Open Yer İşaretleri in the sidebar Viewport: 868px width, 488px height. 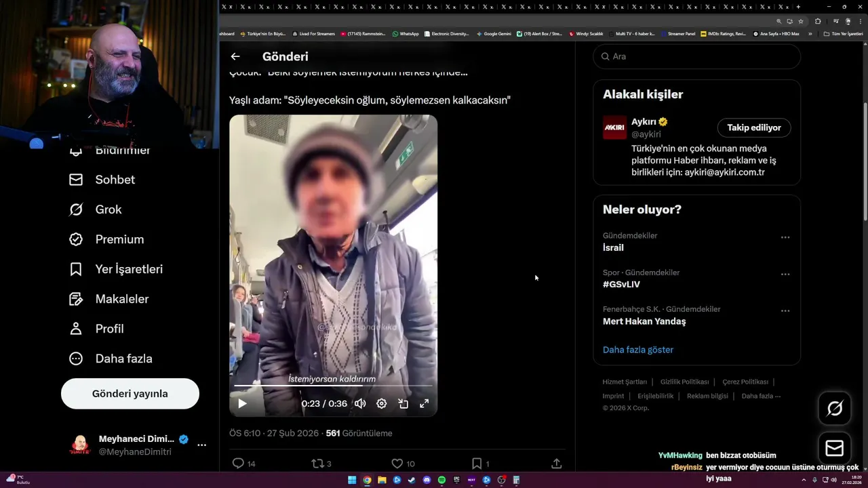pyautogui.click(x=116, y=269)
